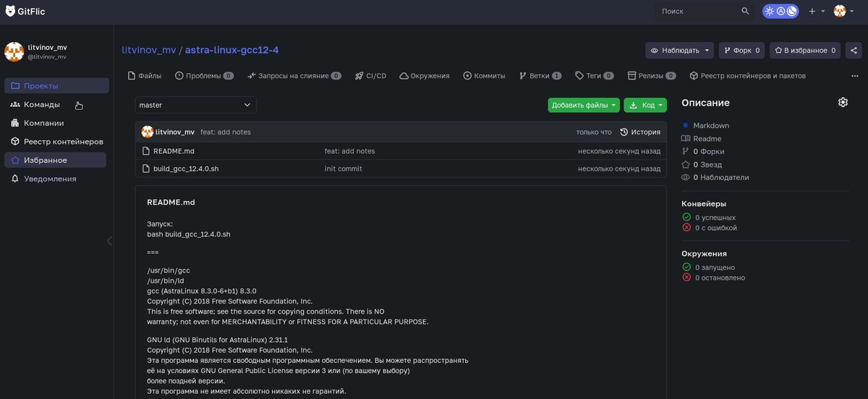Open Избранное in the sidebar
This screenshot has height=399, width=868.
(55, 160)
